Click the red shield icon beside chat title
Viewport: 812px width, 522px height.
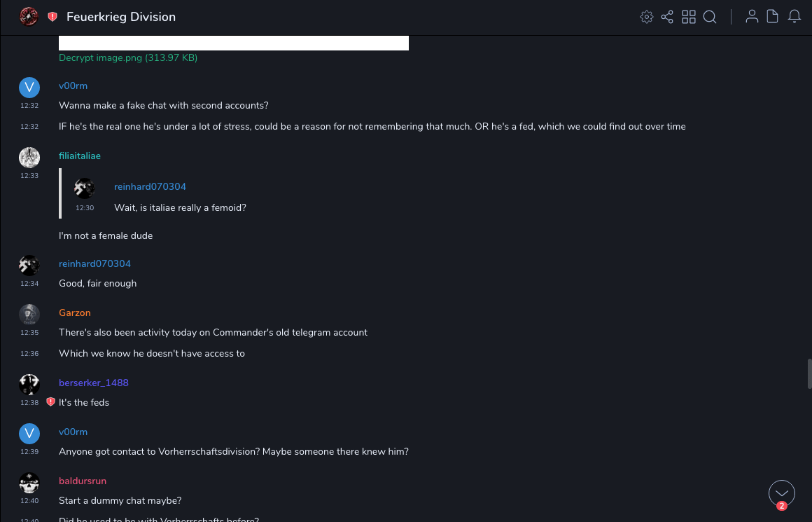tap(52, 17)
